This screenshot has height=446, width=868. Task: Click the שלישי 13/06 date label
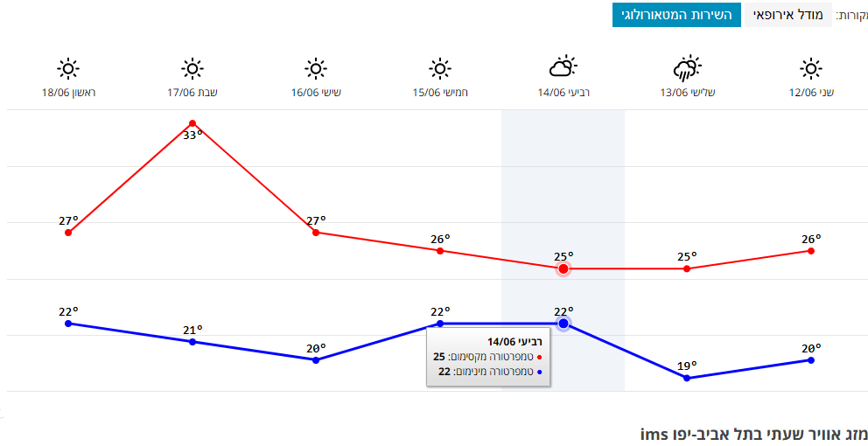pos(687,92)
